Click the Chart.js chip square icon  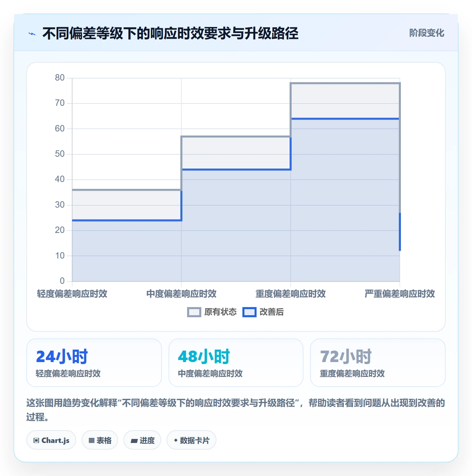[36, 441]
